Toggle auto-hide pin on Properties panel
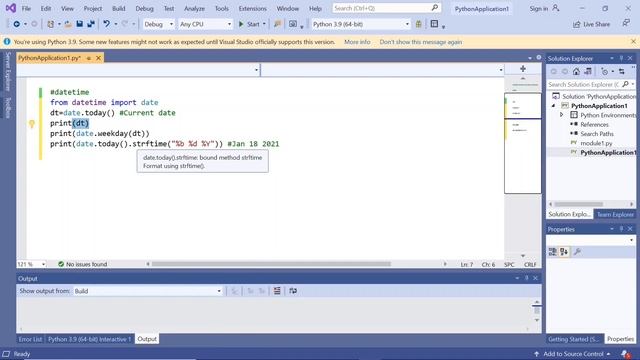Viewport: 640px width, 360px height. 621,229
